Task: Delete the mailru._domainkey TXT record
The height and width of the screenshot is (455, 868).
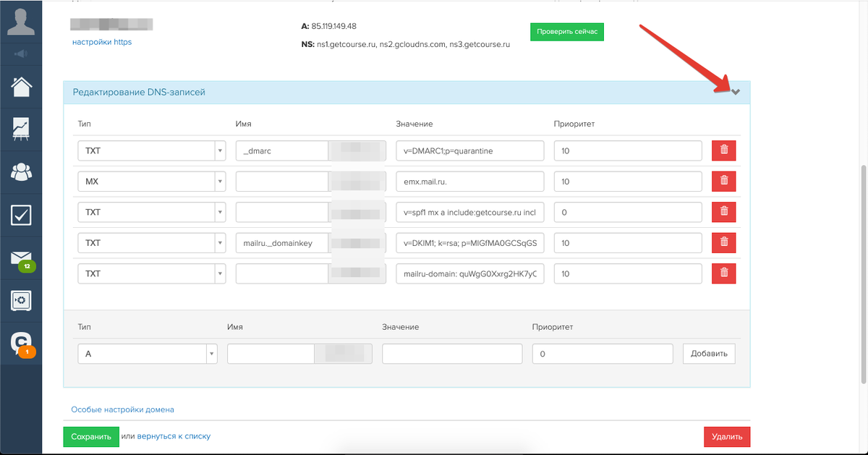Action: (724, 243)
